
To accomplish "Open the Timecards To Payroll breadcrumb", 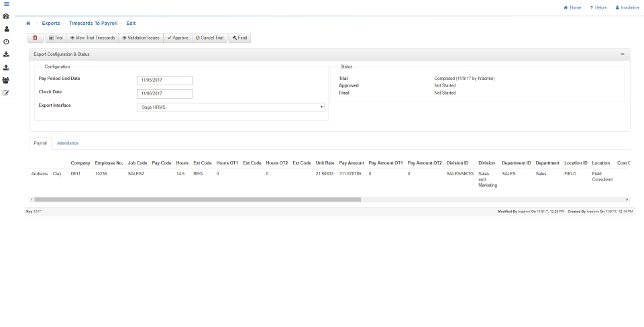I will tap(93, 24).
